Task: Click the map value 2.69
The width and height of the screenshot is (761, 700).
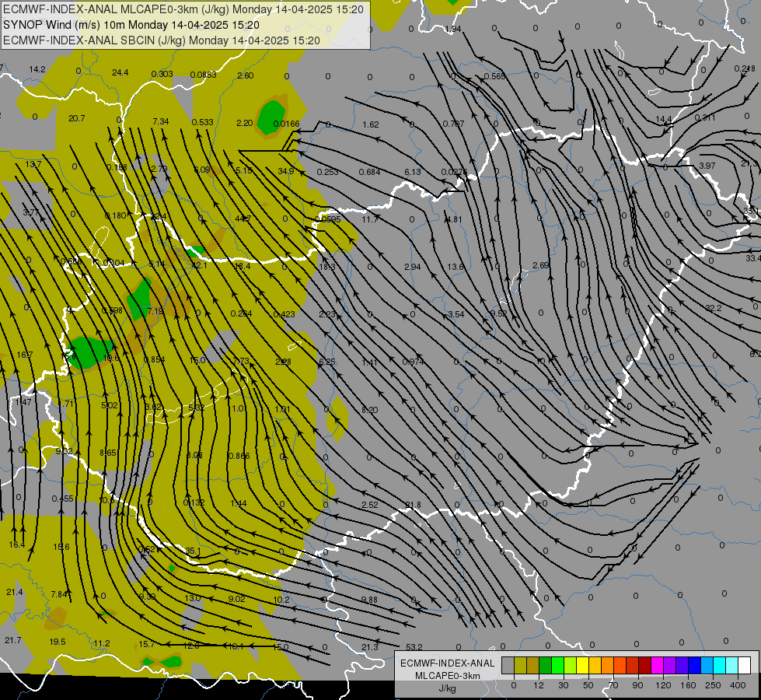Action: tap(541, 265)
